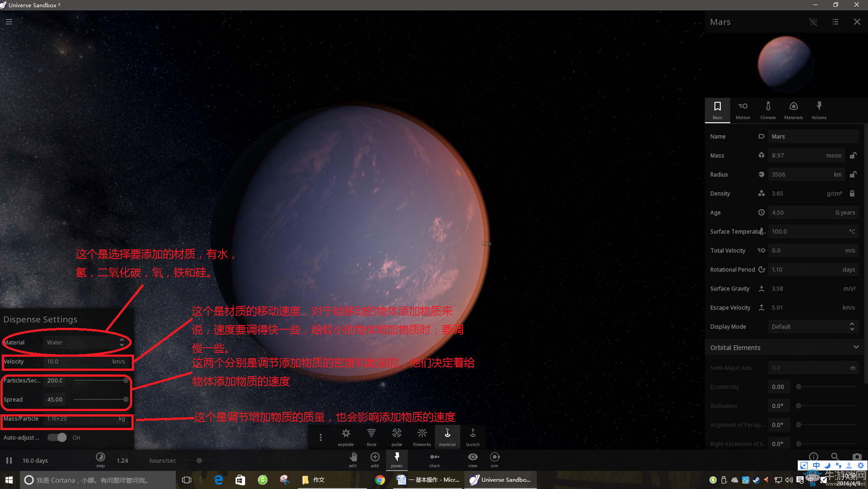Viewport: 868px width, 489px height.
Task: Switch to the Climate tab
Action: tap(768, 110)
